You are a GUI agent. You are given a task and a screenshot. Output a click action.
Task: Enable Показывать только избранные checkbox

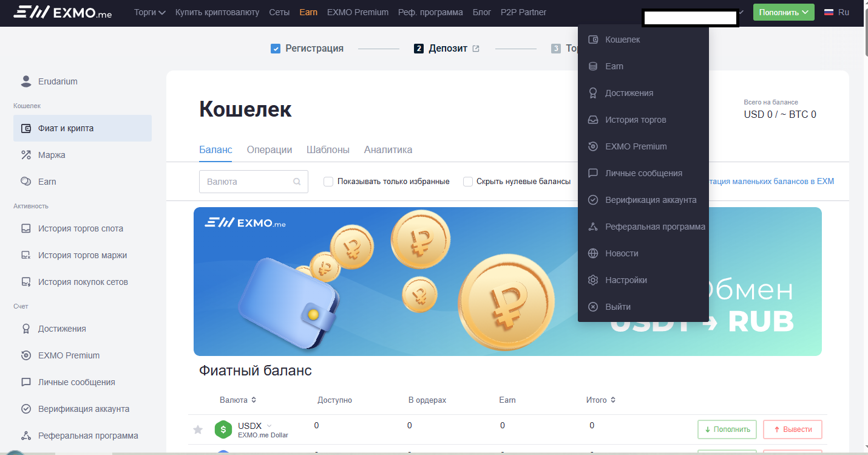coord(328,181)
